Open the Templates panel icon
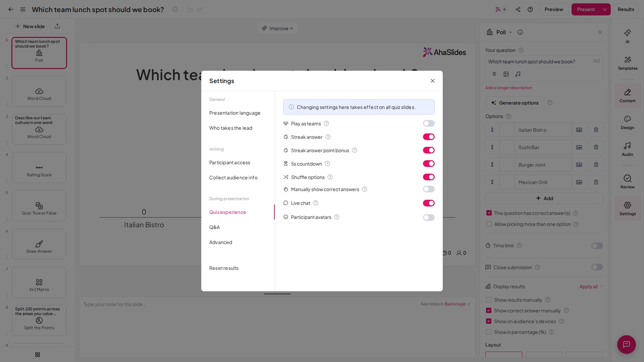644x362 pixels. 627,63
